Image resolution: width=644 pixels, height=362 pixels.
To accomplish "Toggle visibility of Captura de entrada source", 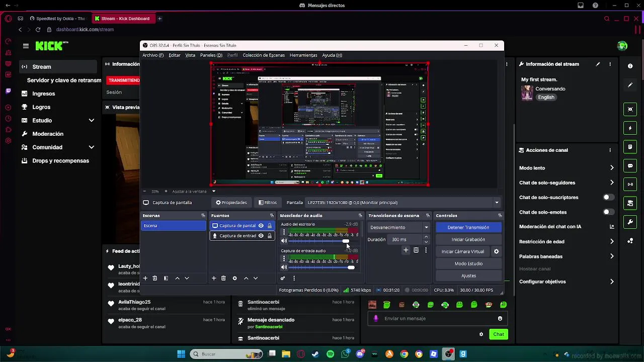I will point(261,236).
